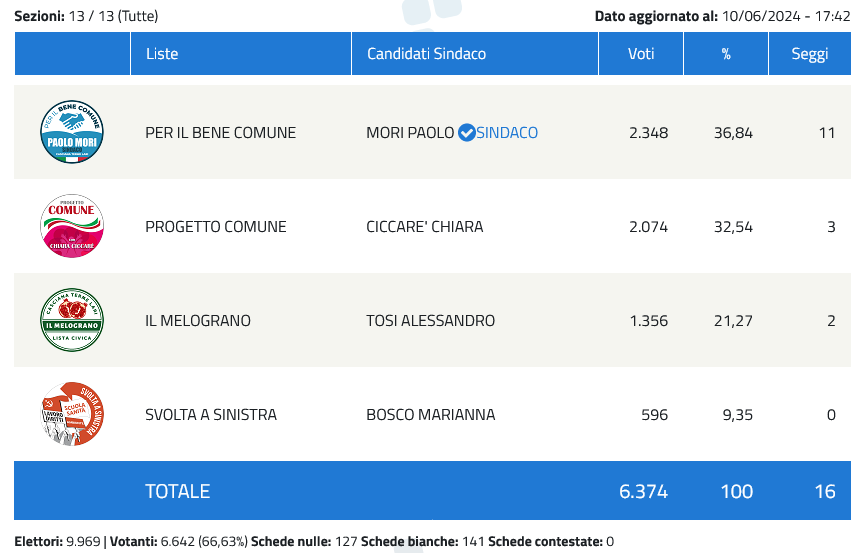This screenshot has height=553, width=865.
Task: Click the Il Melograno list logo
Action: 72,320
